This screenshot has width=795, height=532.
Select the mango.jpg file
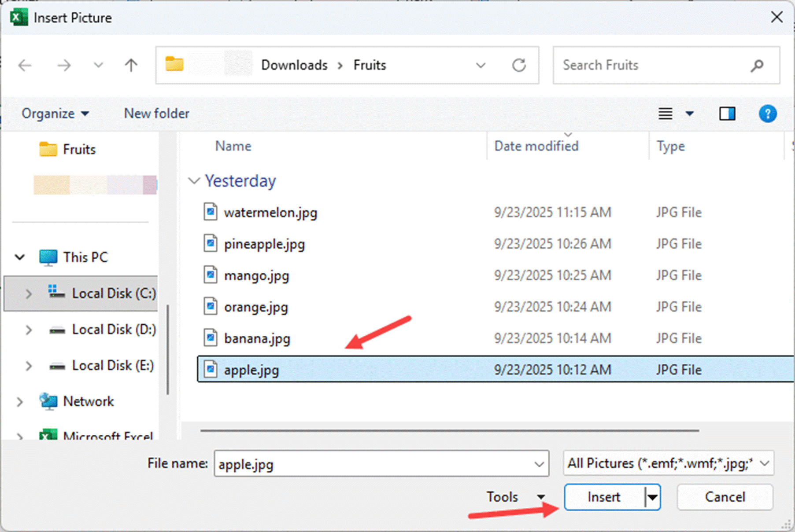pos(256,276)
